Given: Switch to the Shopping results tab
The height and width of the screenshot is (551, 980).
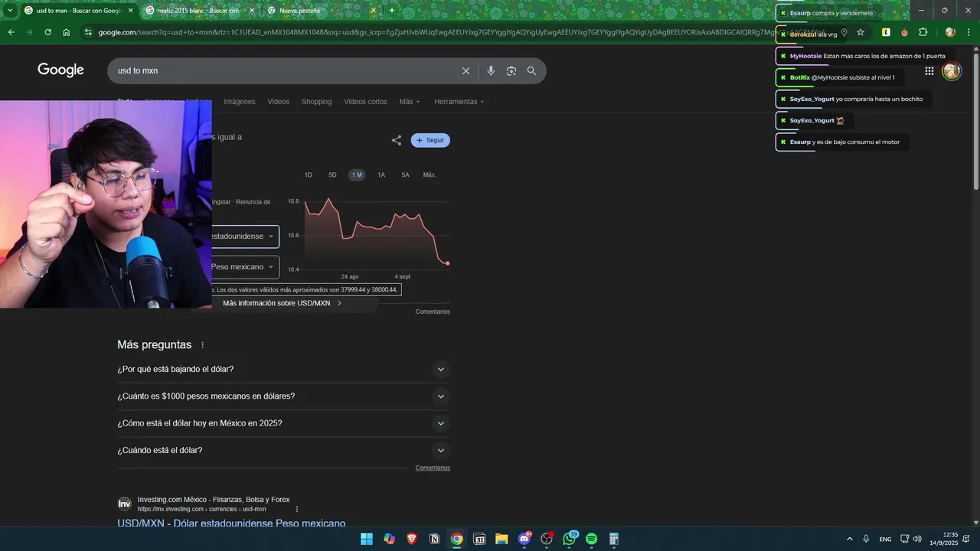Looking at the screenshot, I should pyautogui.click(x=316, y=102).
